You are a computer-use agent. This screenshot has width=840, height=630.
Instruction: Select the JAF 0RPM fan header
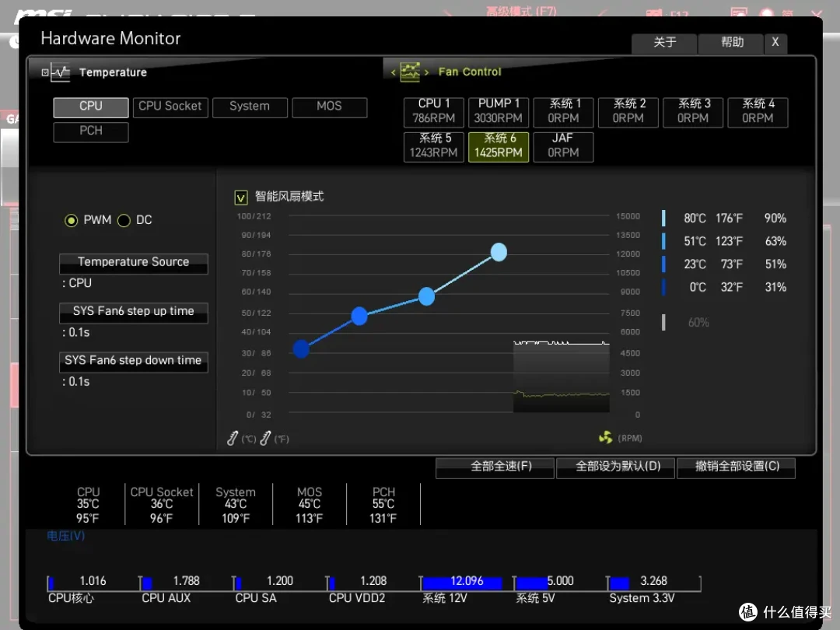pos(564,146)
